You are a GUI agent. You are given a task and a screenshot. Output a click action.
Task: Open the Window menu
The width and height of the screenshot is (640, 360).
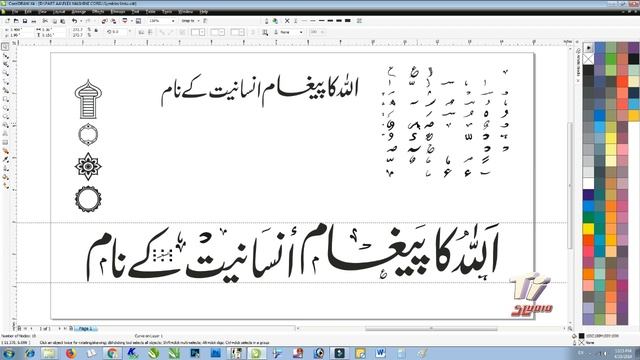(185, 12)
